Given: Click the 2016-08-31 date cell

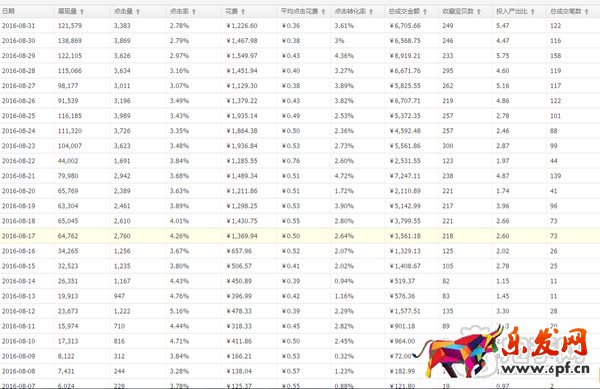Looking at the screenshot, I should [18, 26].
